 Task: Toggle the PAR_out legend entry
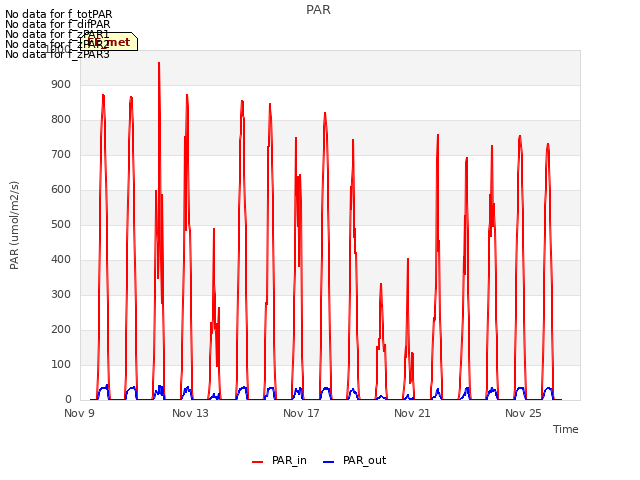tap(354, 460)
